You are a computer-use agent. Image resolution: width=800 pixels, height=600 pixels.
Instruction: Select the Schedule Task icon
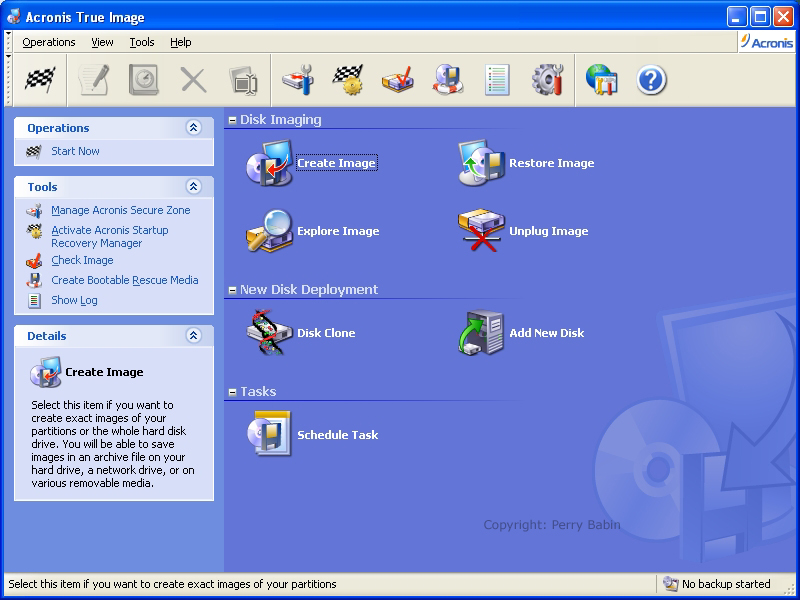(x=269, y=434)
